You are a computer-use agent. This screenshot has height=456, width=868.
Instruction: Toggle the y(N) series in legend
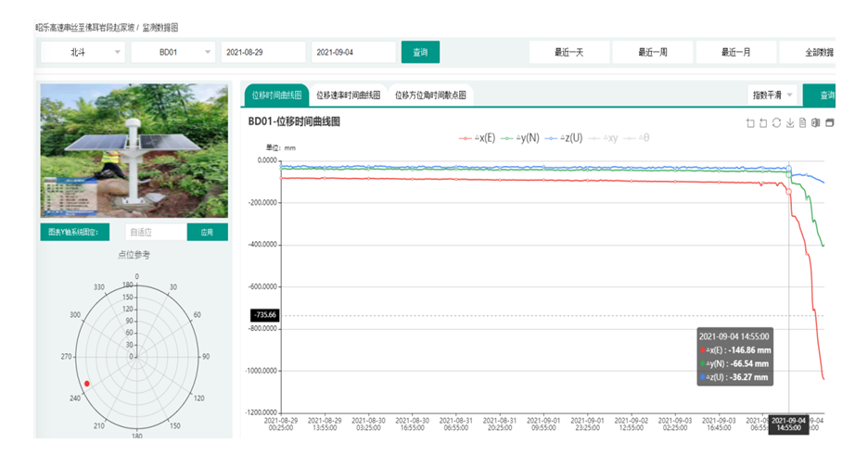click(x=520, y=137)
